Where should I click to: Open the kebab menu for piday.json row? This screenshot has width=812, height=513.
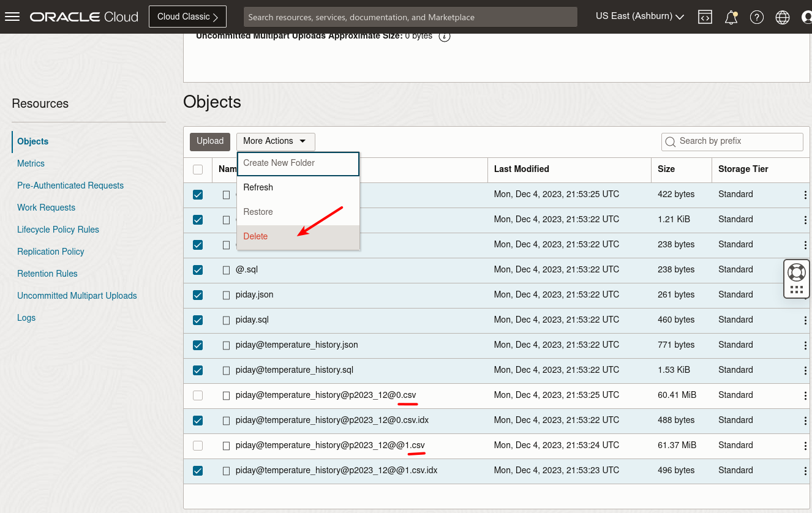coord(805,294)
